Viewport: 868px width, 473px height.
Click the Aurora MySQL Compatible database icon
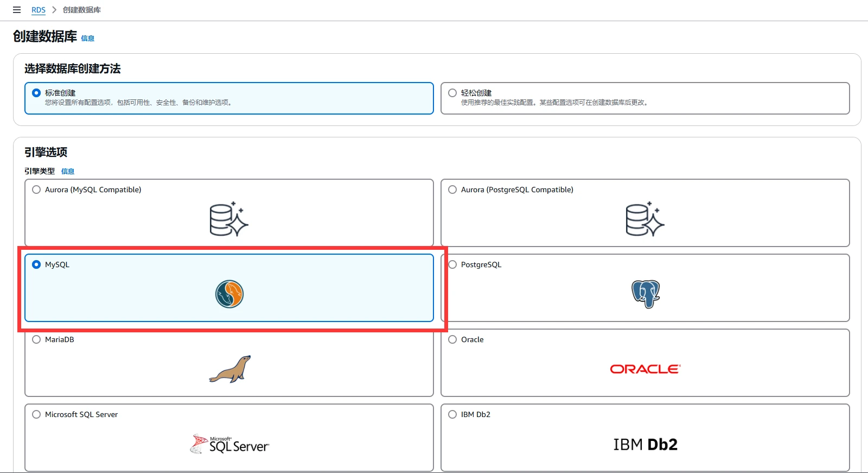click(229, 219)
